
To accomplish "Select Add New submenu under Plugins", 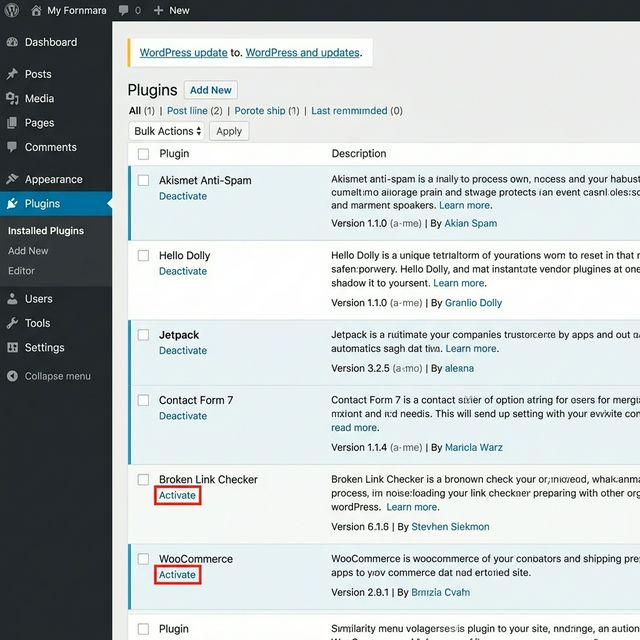I will pyautogui.click(x=28, y=251).
